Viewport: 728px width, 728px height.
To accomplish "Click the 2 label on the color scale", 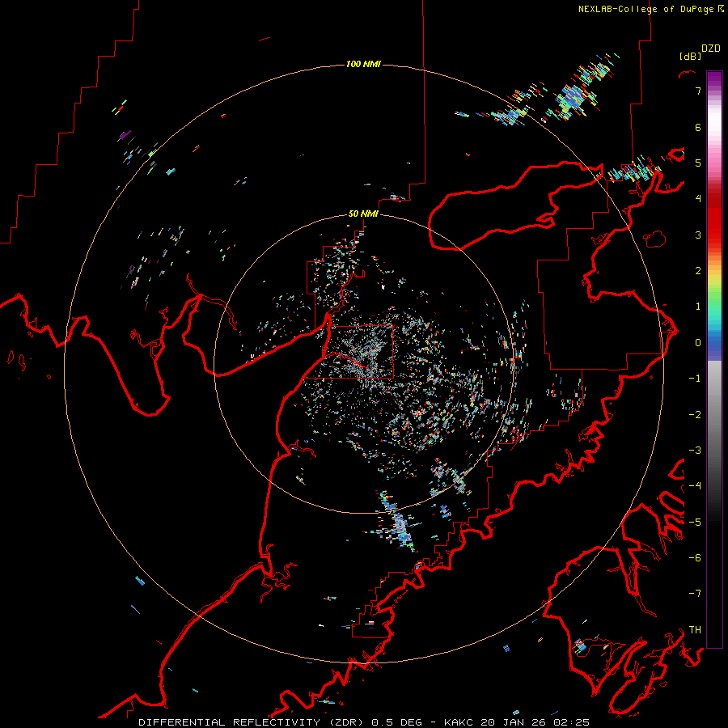I will (x=698, y=271).
